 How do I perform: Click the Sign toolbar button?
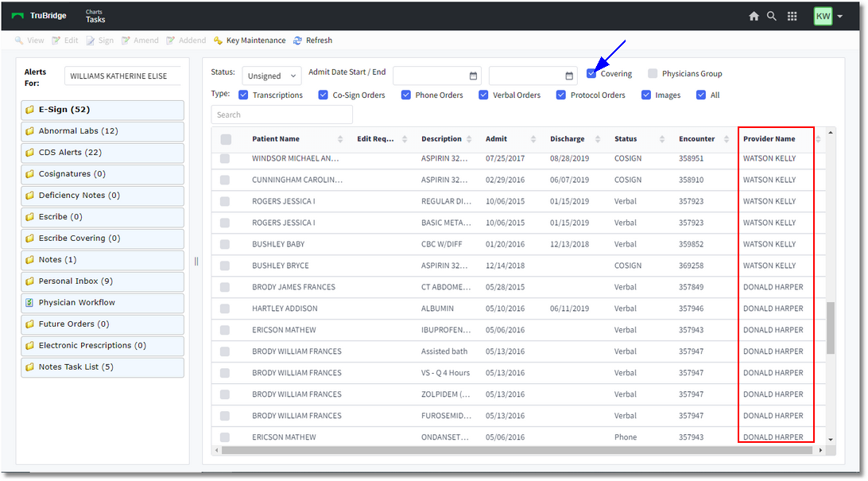(x=99, y=41)
